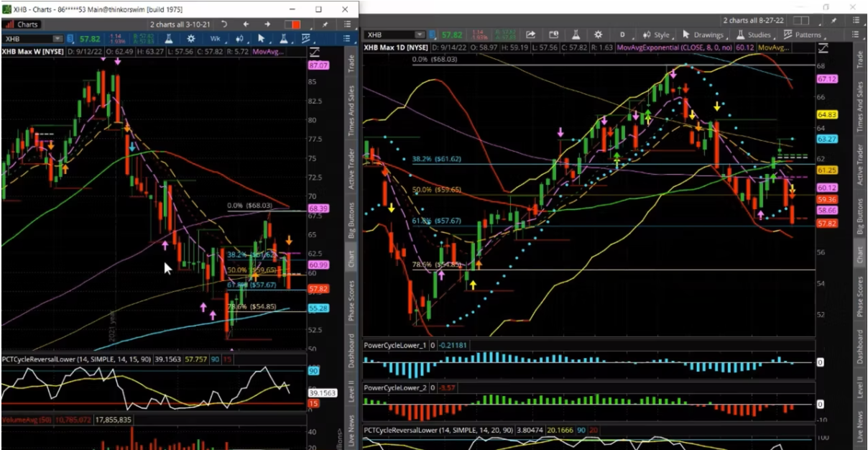Open patterns menu icon in left window
868x450 pixels.
pos(307,38)
